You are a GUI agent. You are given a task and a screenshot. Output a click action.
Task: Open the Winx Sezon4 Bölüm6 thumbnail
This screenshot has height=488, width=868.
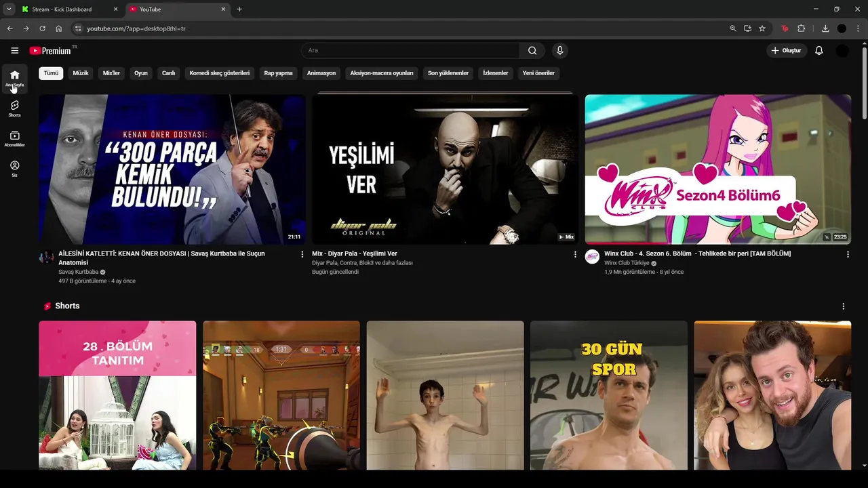(717, 169)
